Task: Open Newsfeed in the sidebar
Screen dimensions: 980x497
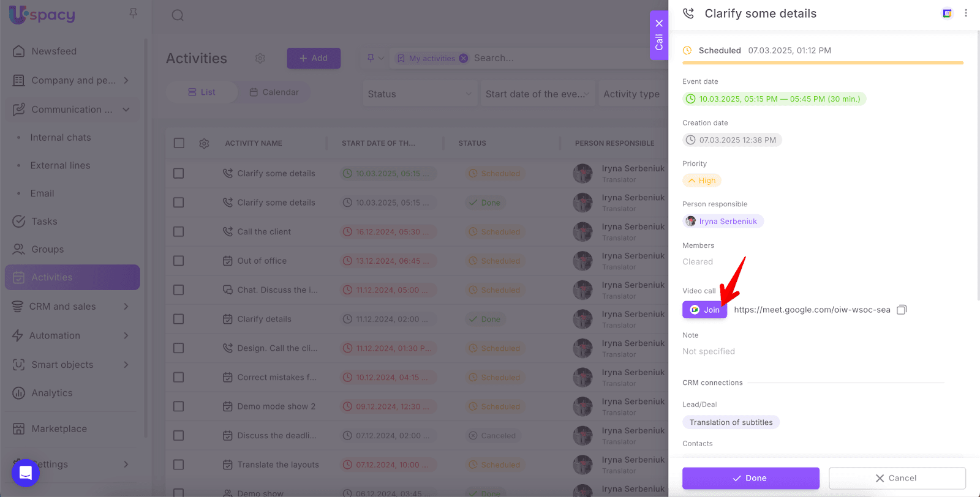Action: (x=54, y=51)
